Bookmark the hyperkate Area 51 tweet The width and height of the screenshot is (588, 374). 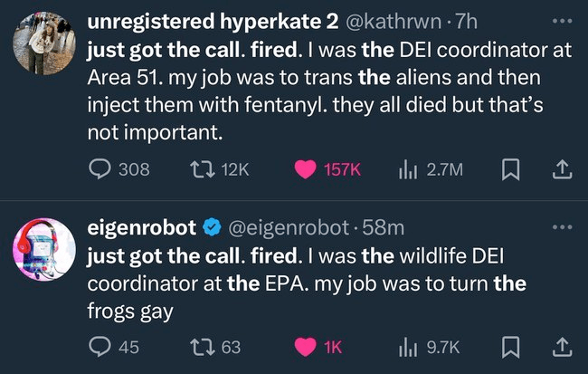pyautogui.click(x=508, y=168)
